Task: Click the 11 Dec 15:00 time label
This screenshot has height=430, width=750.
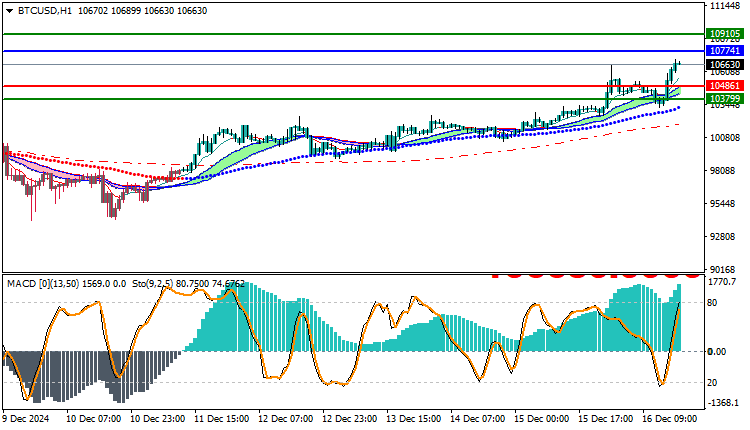Action: pos(221,419)
